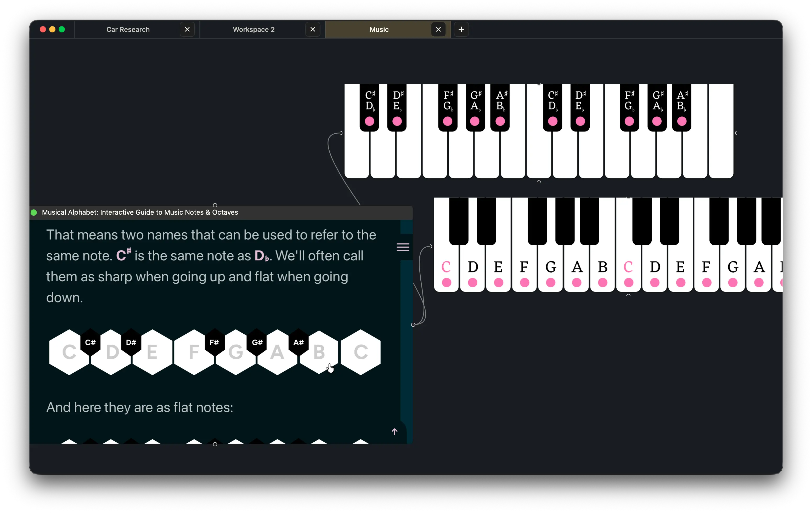The height and width of the screenshot is (513, 812).
Task: Select the F# hexagon note tile
Action: (215, 343)
